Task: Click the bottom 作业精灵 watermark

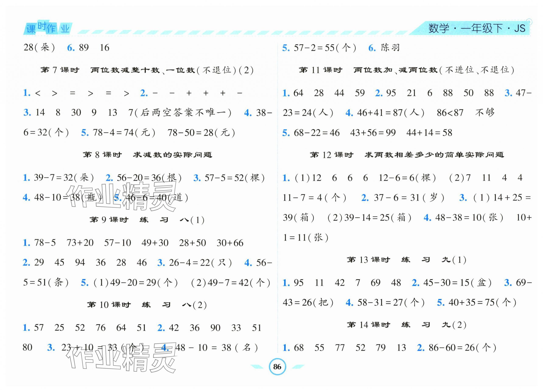Action: click(121, 358)
